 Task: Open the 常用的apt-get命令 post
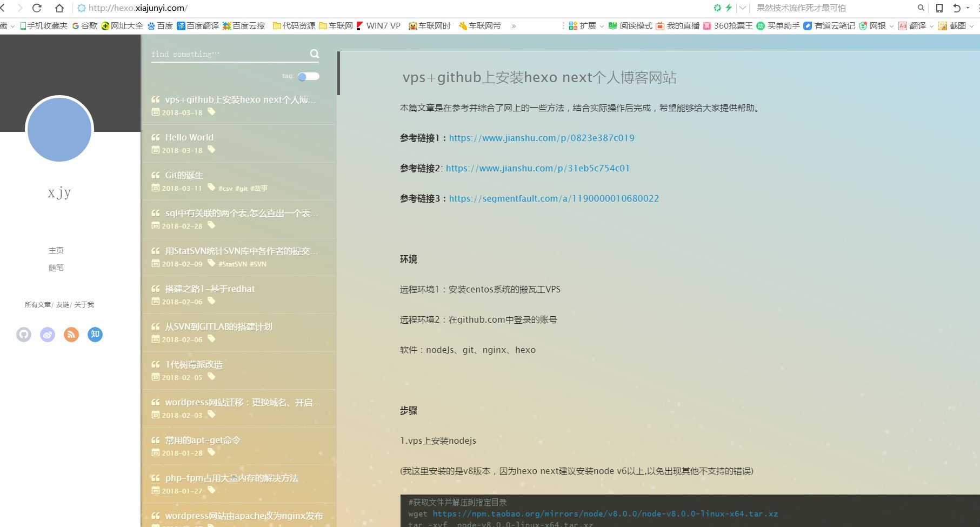coord(203,440)
